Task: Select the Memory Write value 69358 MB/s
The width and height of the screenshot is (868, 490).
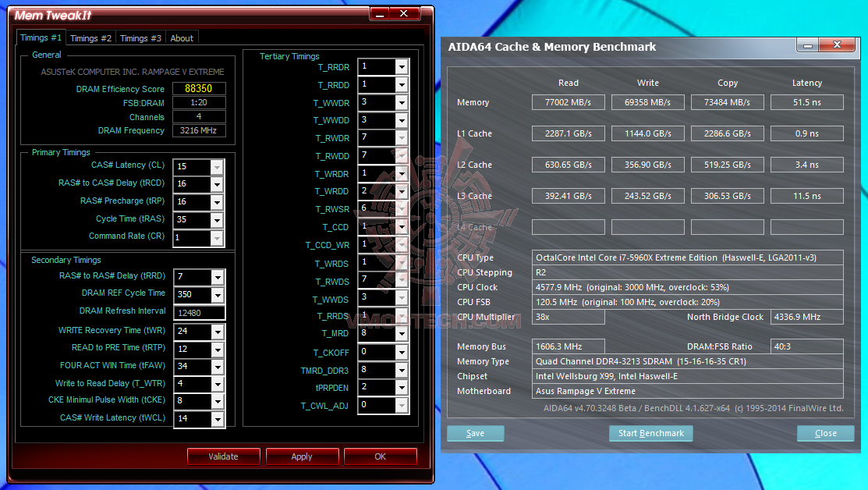Action: coord(647,102)
